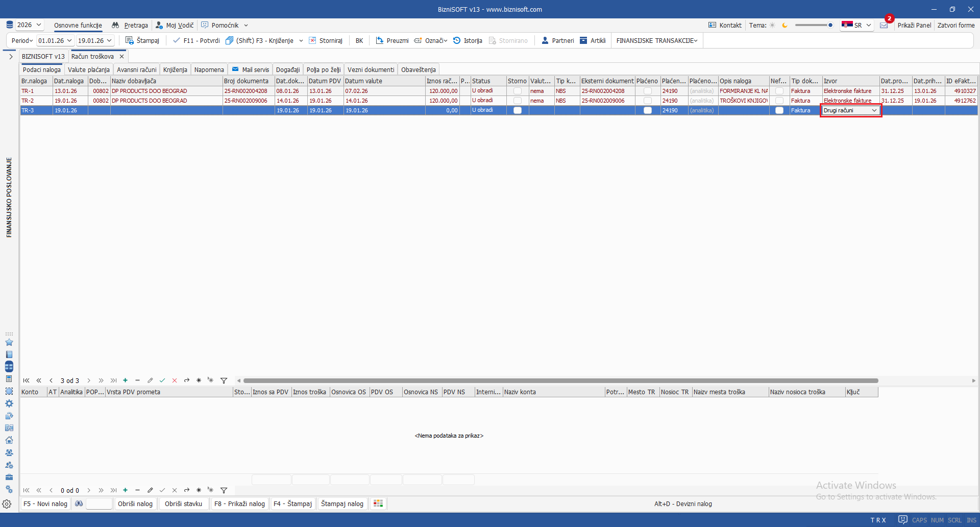Open the Izvor dropdown showing Drugi računi

coord(874,110)
